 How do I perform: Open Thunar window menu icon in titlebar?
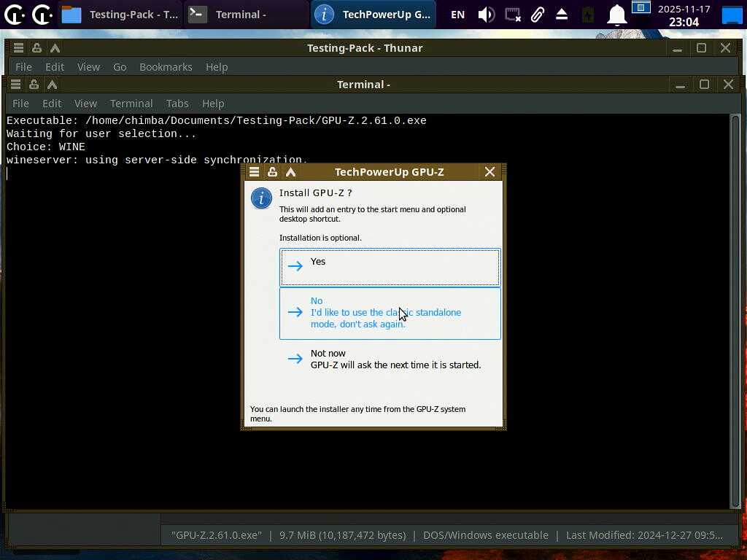click(18, 47)
